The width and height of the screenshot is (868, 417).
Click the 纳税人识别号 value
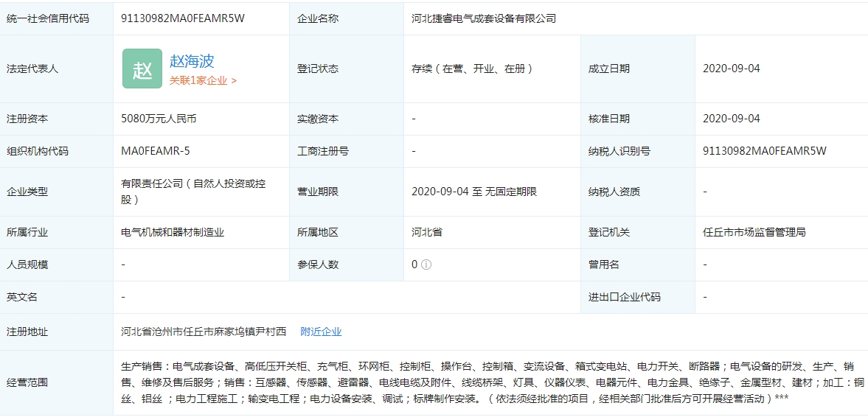point(765,151)
